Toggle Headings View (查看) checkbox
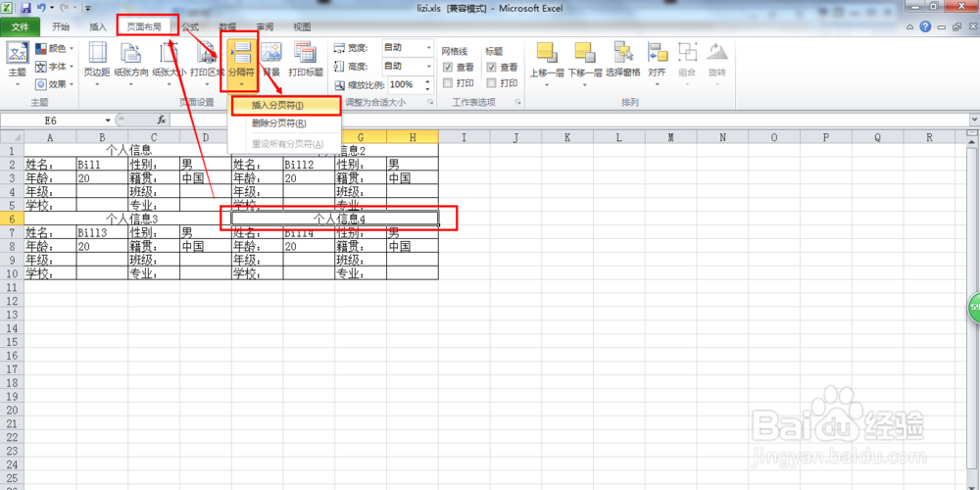The height and width of the screenshot is (490, 980). pos(491,67)
